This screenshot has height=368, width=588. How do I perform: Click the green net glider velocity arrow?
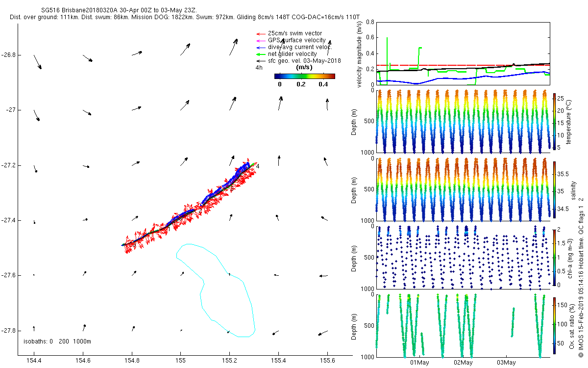(260, 54)
